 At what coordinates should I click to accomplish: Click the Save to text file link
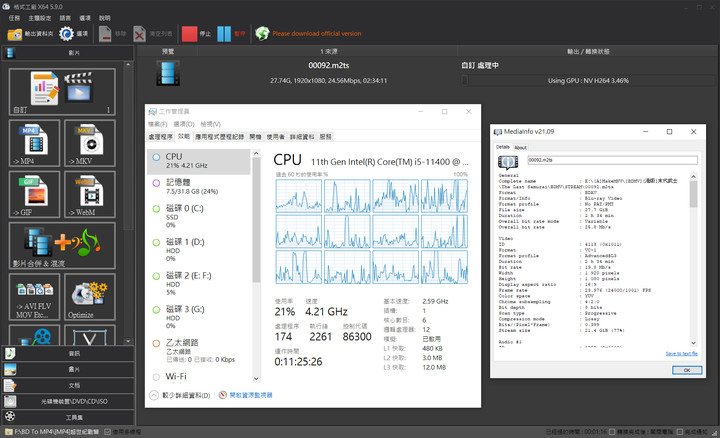click(681, 354)
